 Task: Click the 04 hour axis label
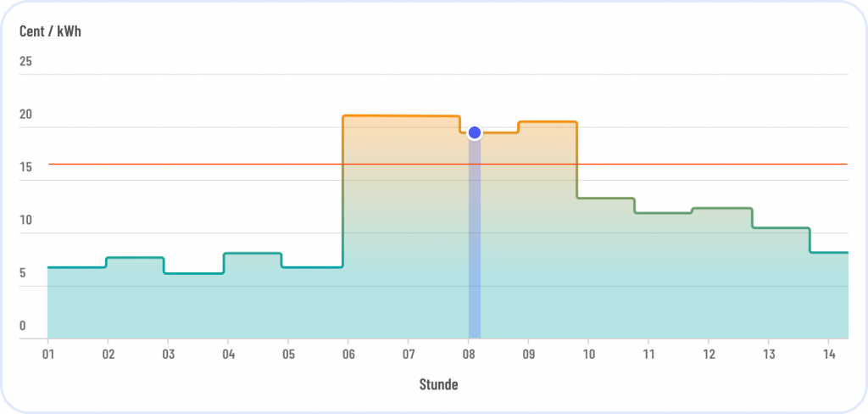tap(228, 354)
